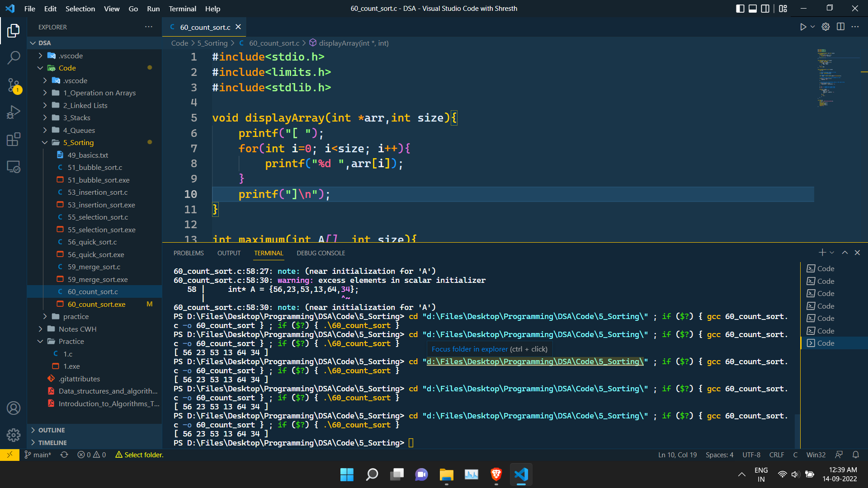Open 49_basics.txt file
The height and width of the screenshot is (488, 868).
pos(88,155)
